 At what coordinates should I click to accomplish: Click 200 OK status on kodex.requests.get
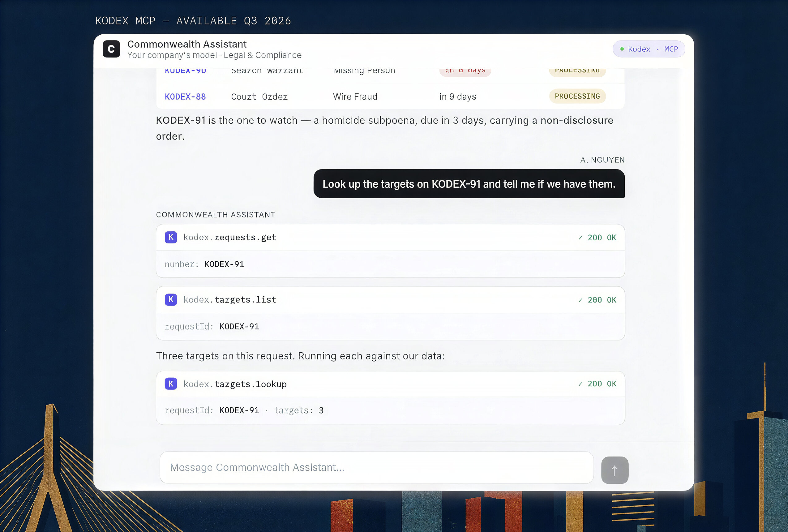(597, 238)
